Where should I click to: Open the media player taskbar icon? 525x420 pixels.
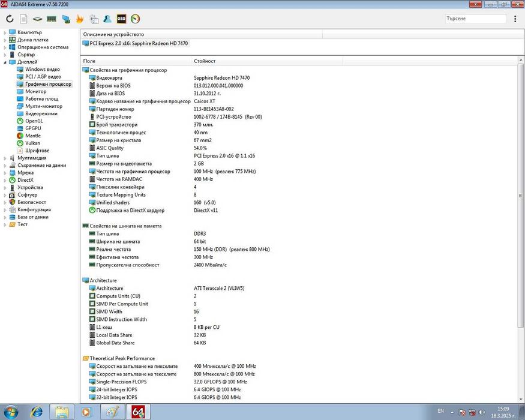(x=86, y=412)
